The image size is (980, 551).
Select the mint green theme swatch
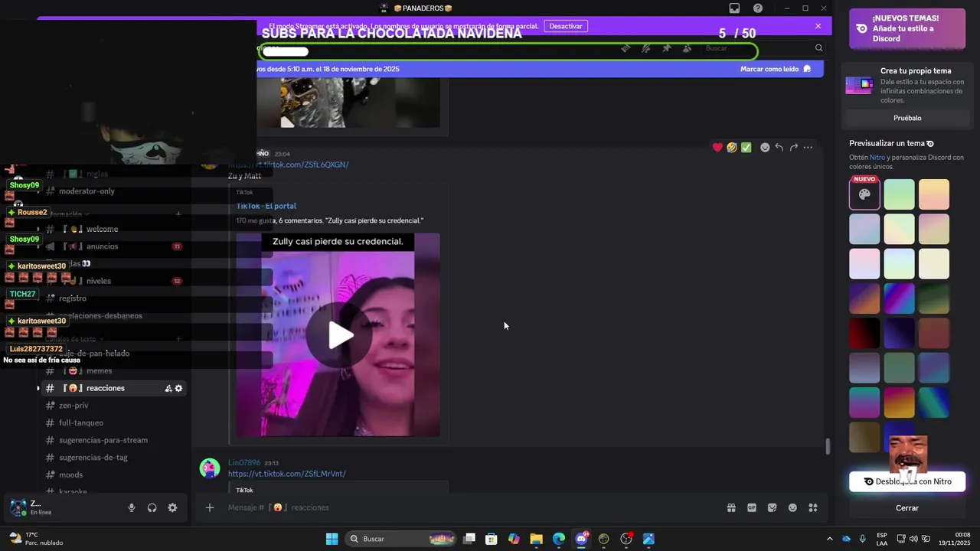(x=899, y=194)
